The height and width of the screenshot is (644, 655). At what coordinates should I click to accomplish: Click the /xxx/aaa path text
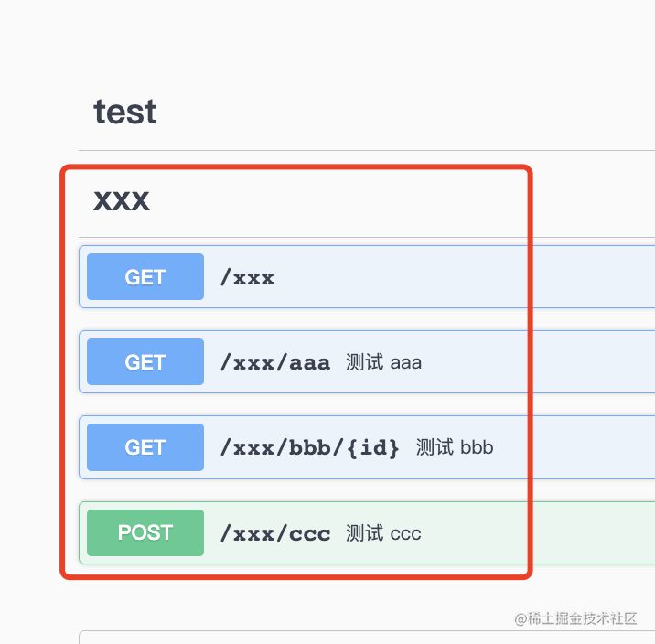(x=275, y=362)
